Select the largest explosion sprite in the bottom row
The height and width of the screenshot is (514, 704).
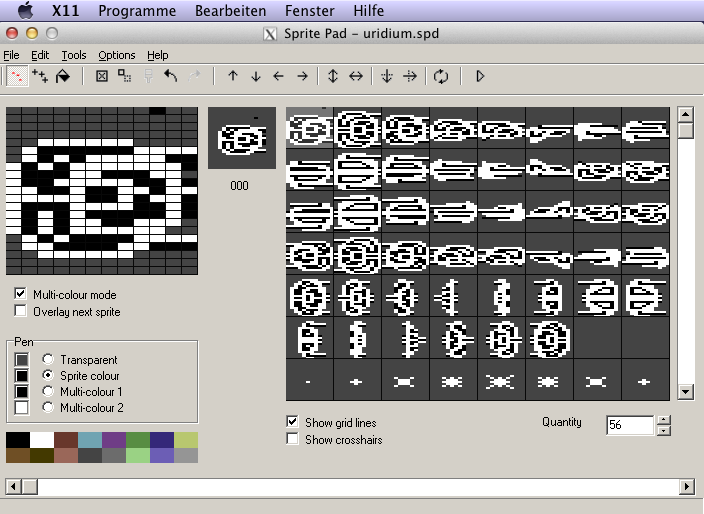tap(501, 380)
